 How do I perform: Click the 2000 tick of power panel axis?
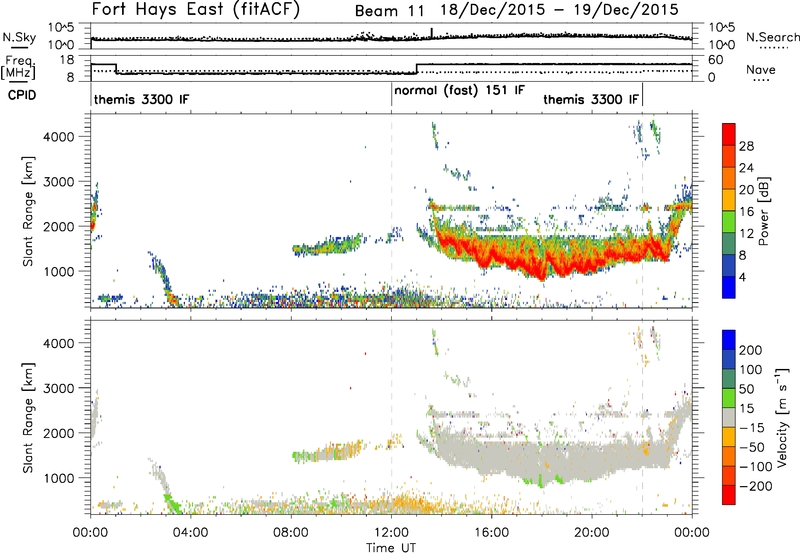59,226
